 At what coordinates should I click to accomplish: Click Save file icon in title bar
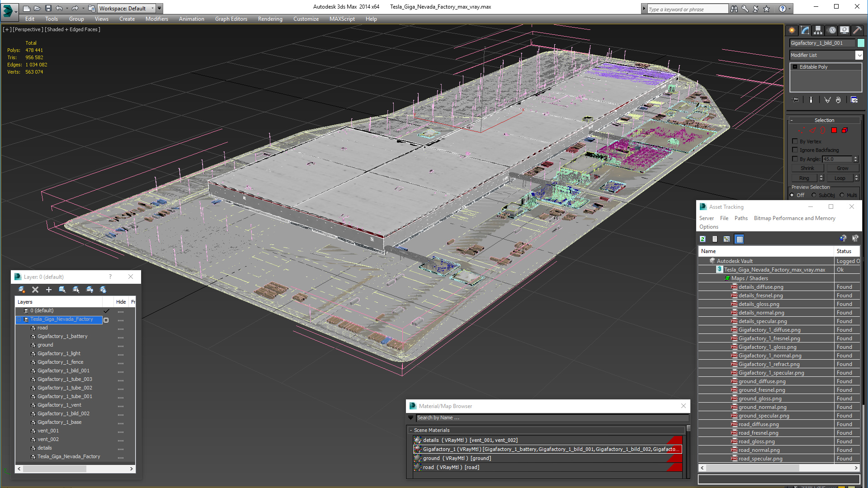click(x=48, y=8)
